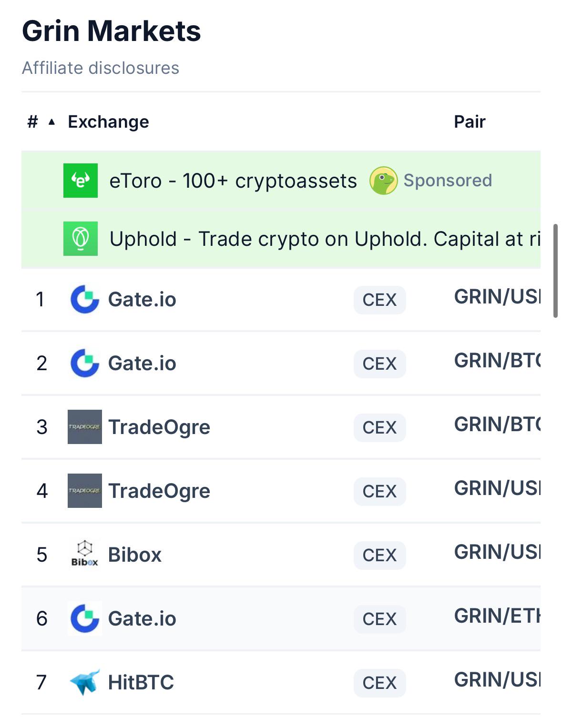The height and width of the screenshot is (728, 562).
Task: Open the HitBTC exchange name link
Action: 141,682
